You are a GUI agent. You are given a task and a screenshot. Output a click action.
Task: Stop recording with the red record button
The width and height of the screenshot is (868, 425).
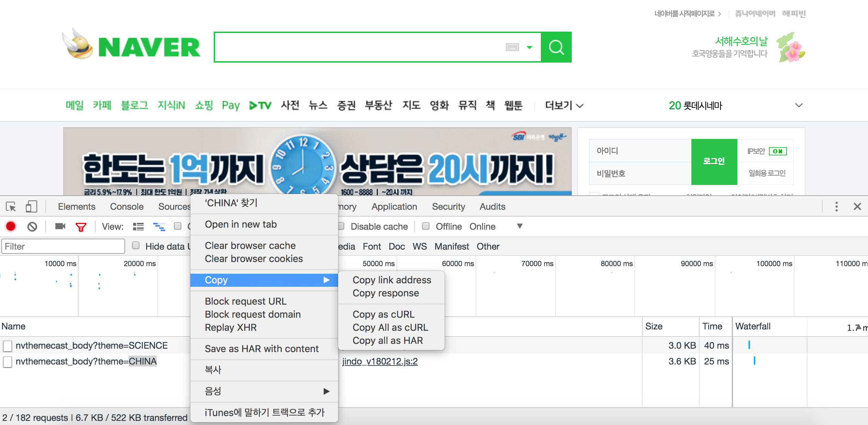[x=11, y=226]
